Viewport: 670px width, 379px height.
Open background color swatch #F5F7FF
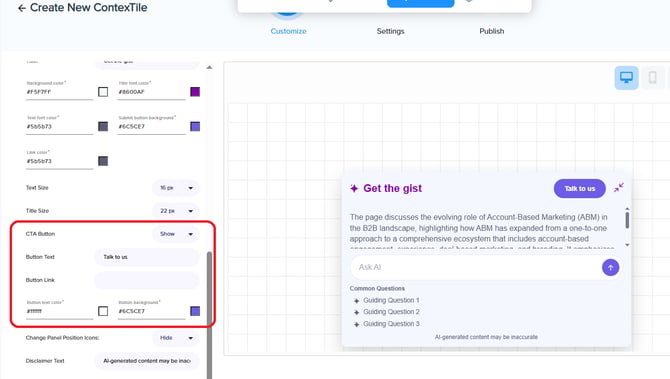103,92
